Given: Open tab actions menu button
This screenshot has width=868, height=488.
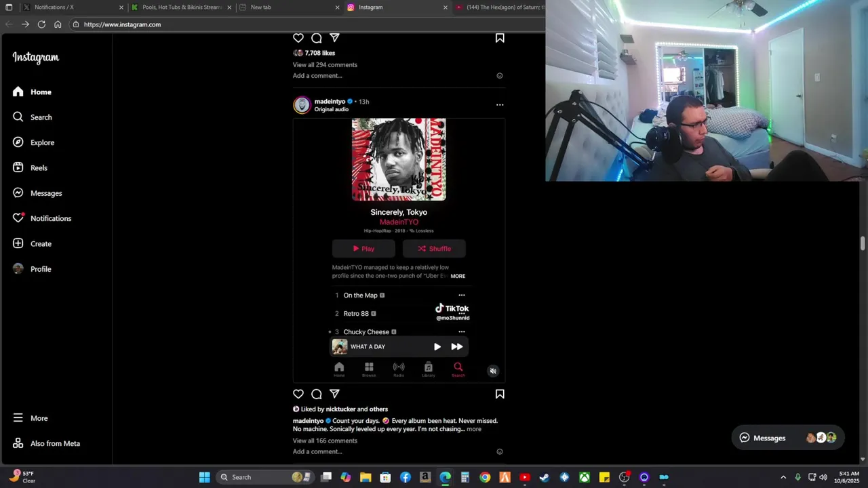Looking at the screenshot, I should click(9, 7).
